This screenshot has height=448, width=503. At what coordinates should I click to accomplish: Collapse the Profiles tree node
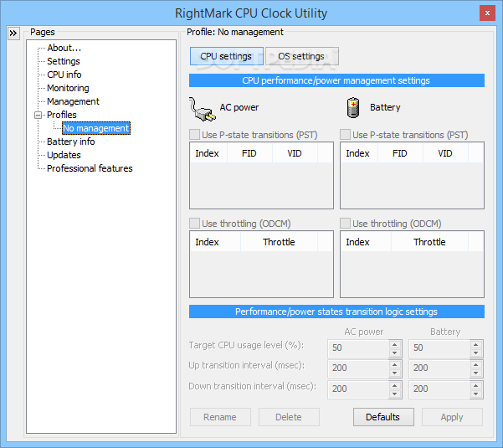[38, 115]
